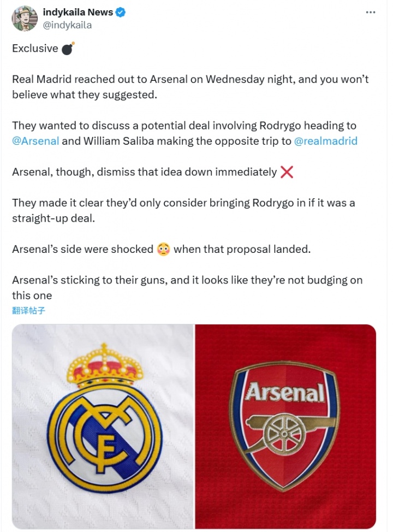Viewport: 393px width, 532px height.
Task: Click the 翻译帖子 translate post link
Action: 28,311
